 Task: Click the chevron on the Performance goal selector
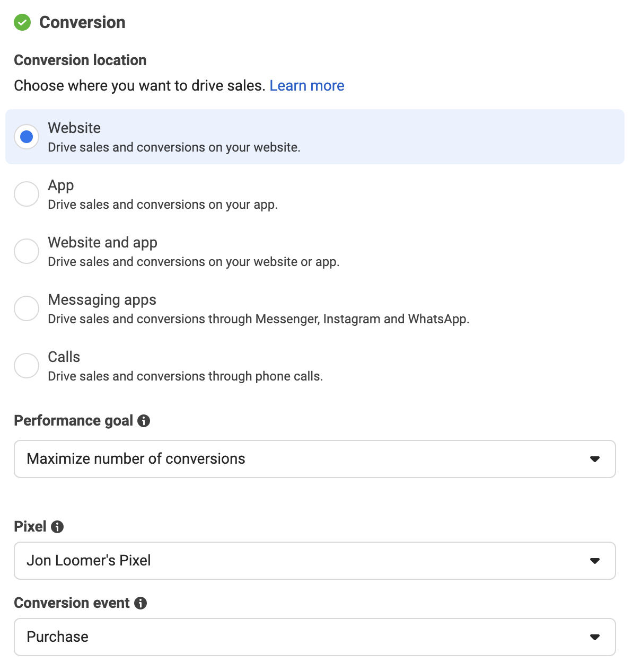[596, 459]
